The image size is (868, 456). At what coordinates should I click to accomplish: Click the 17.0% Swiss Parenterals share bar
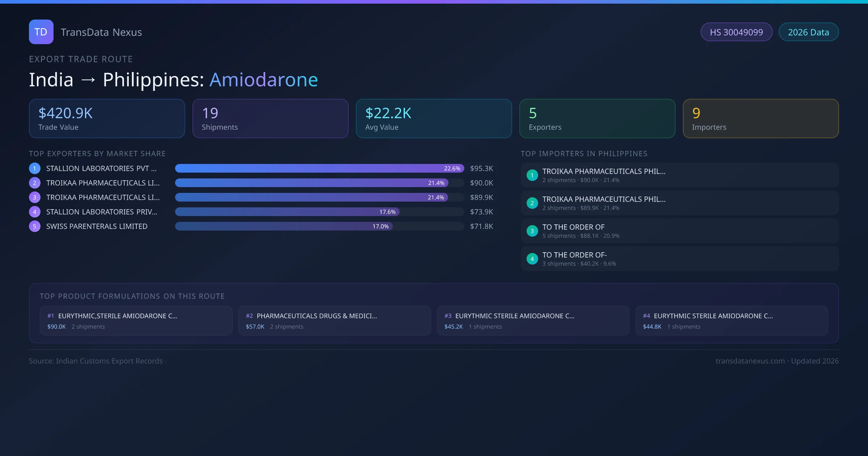point(284,226)
